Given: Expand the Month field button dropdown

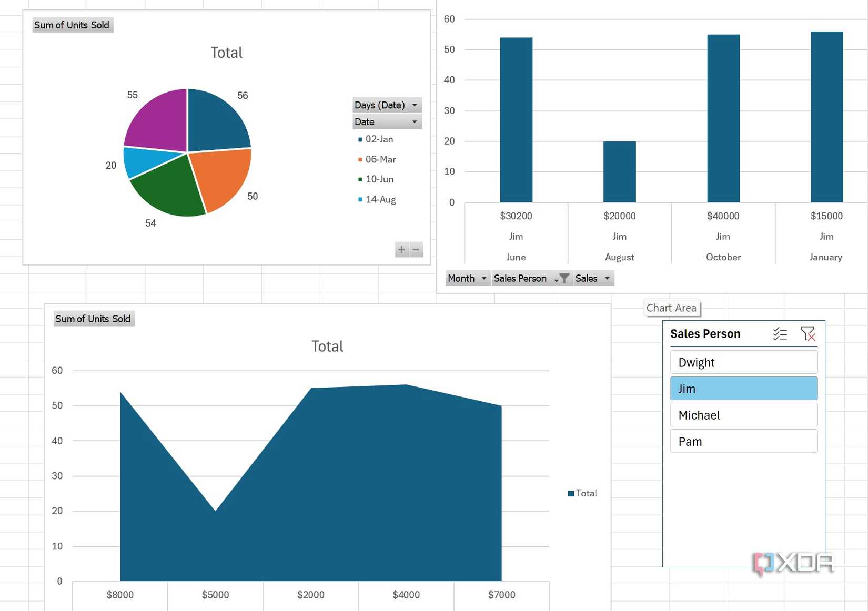Looking at the screenshot, I should [x=484, y=278].
